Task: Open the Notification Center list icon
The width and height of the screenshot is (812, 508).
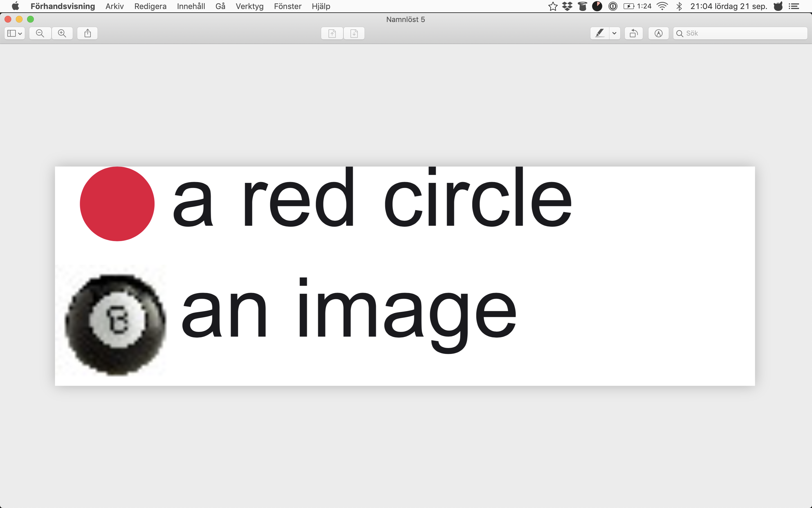Action: coord(794,6)
